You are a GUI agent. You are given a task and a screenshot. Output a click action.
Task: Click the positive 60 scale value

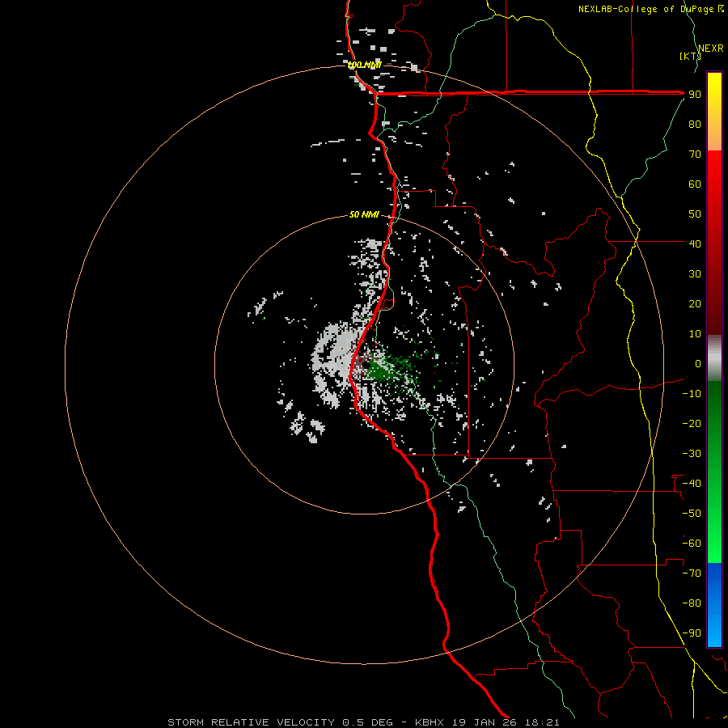695,184
